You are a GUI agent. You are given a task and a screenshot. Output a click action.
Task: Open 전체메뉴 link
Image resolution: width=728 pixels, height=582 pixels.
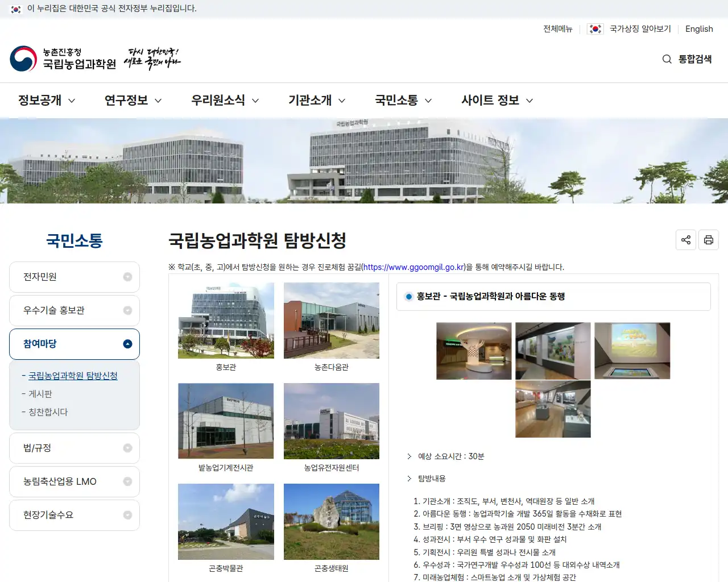[557, 29]
